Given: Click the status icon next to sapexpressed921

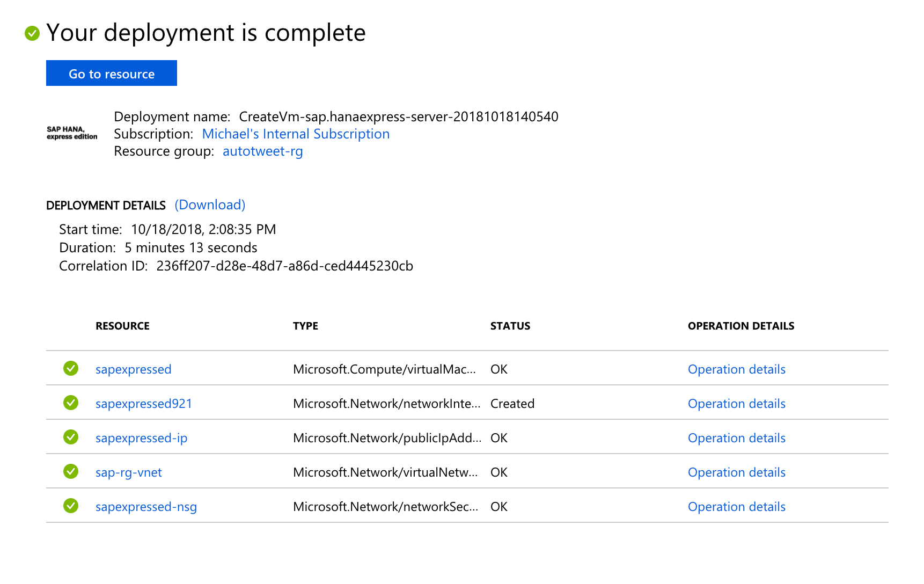Looking at the screenshot, I should [71, 403].
